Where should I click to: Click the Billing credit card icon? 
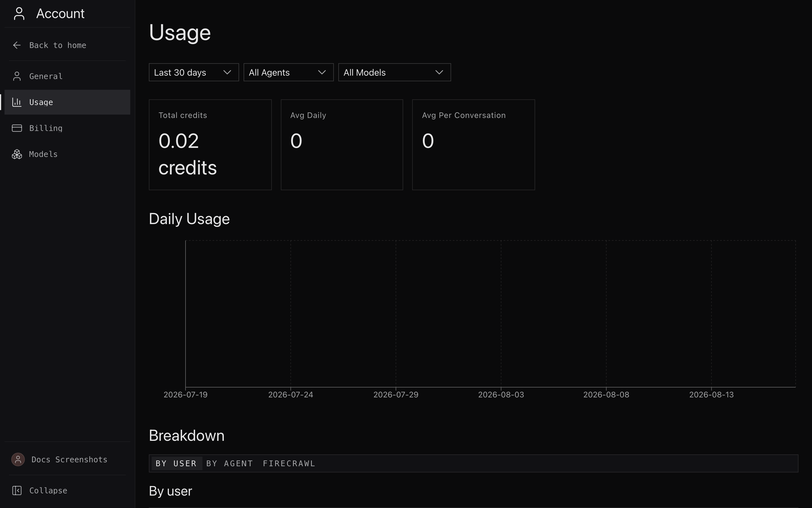[17, 128]
